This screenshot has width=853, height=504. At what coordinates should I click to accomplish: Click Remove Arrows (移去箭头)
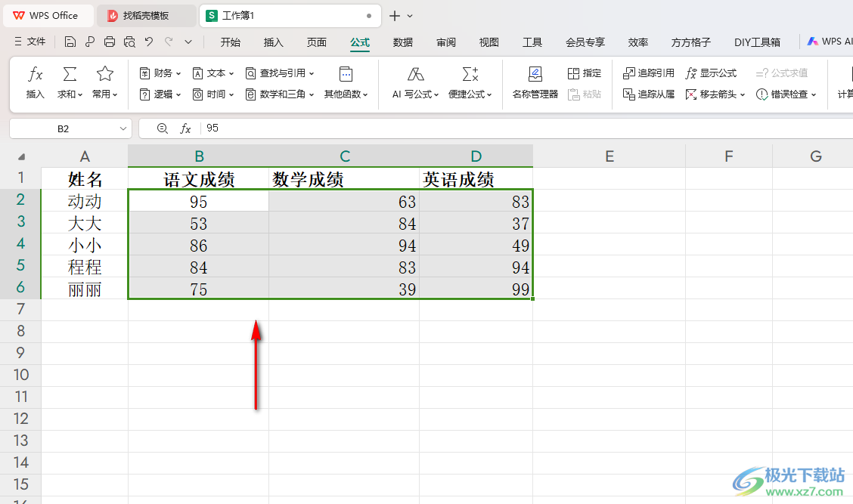pos(715,94)
